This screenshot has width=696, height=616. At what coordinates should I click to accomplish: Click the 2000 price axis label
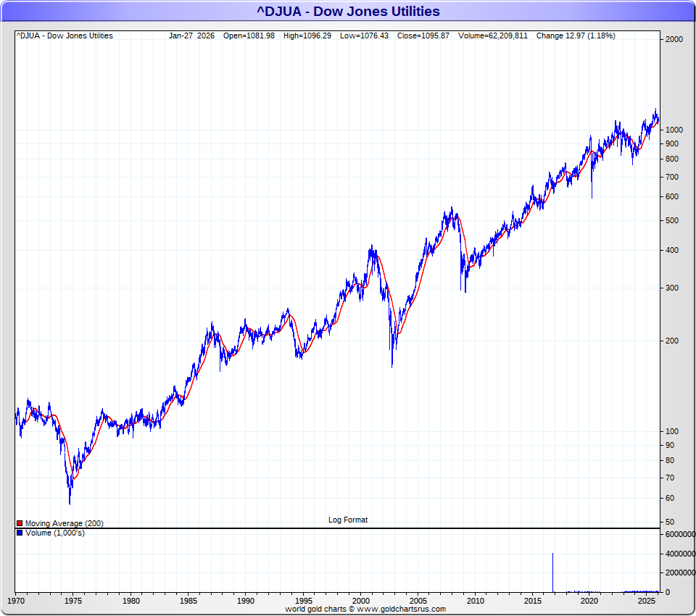coord(674,40)
